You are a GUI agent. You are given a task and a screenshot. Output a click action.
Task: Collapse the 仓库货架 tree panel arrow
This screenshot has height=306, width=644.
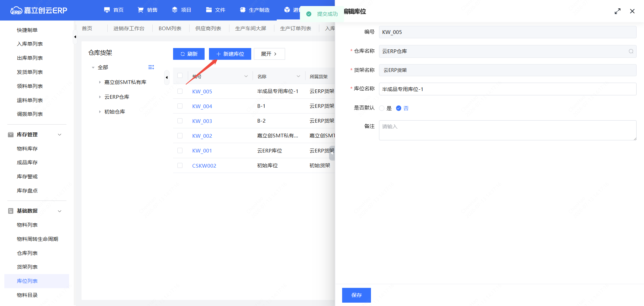pyautogui.click(x=167, y=78)
